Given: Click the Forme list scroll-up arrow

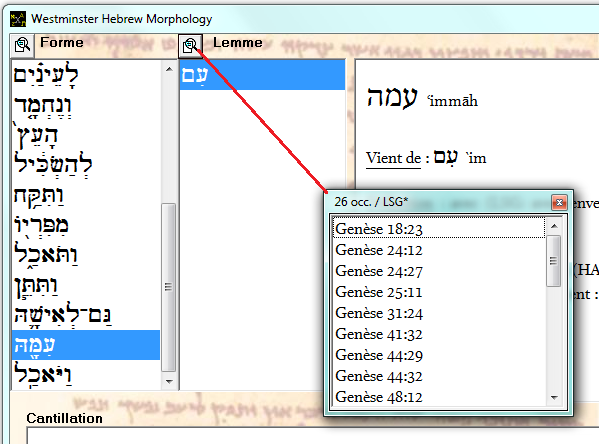Looking at the screenshot, I should 169,69.
